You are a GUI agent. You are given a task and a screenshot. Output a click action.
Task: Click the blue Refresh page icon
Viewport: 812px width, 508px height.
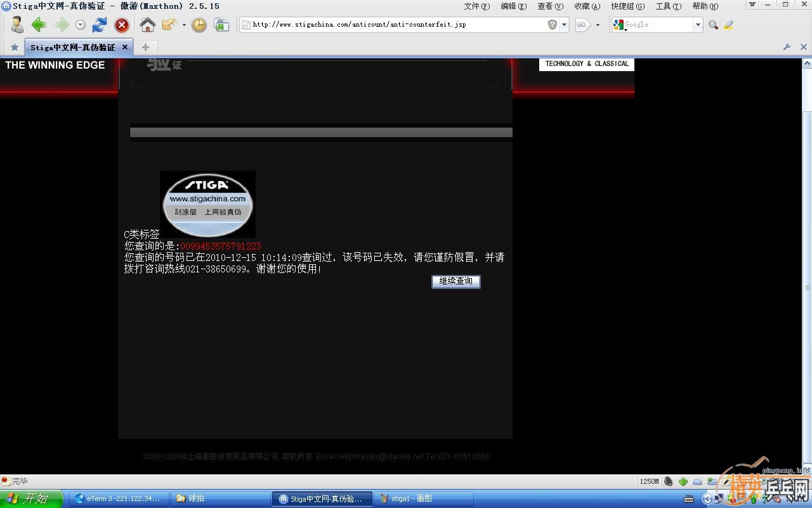(x=100, y=25)
